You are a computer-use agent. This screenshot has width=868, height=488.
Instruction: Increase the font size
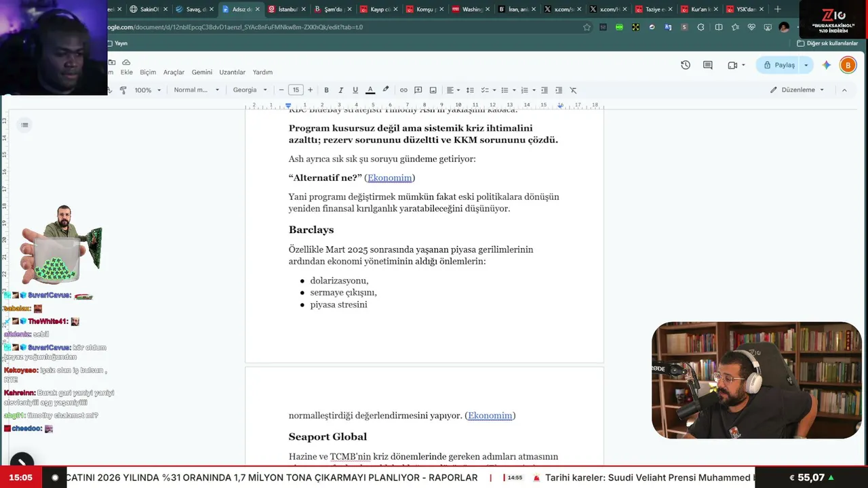pyautogui.click(x=311, y=90)
